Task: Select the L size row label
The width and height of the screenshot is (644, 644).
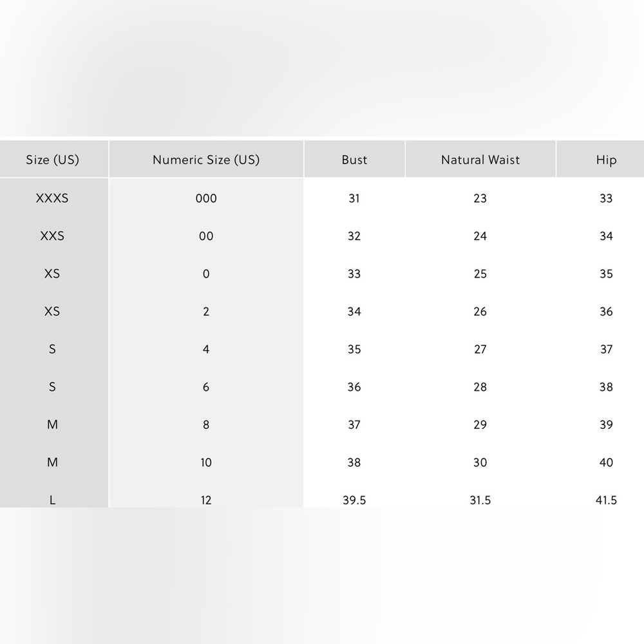Action: coord(52,500)
